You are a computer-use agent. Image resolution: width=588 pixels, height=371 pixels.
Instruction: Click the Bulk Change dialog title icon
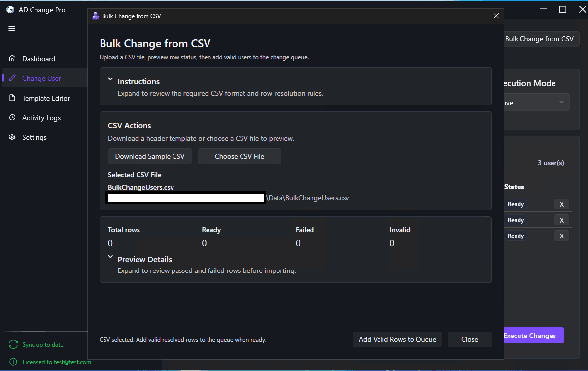[x=96, y=16]
